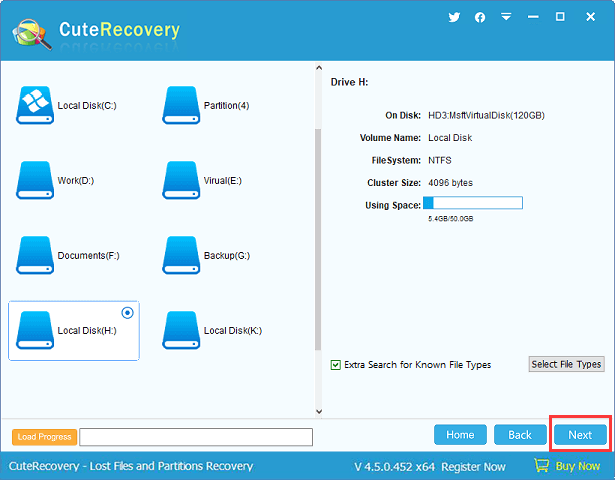This screenshot has width=615, height=480.
Task: Open the Twitter share icon
Action: 454,17
